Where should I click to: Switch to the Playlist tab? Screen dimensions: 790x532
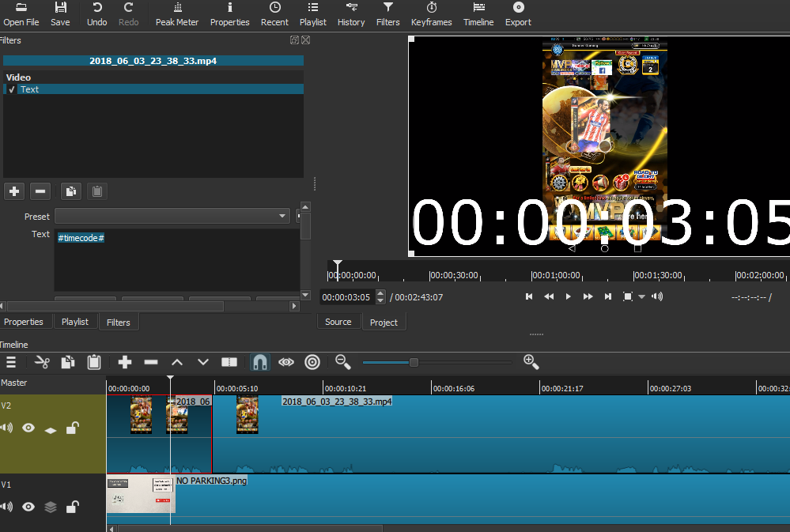[75, 322]
